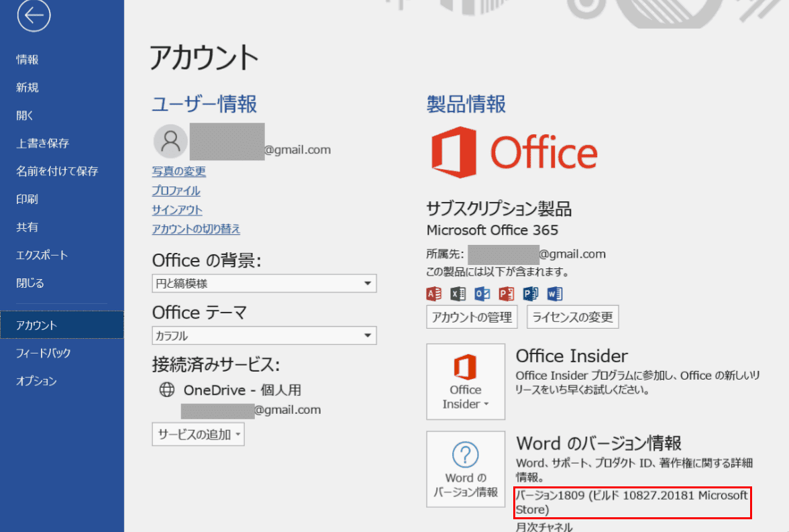Click the プロファイル link
The width and height of the screenshot is (789, 532).
[x=176, y=191]
